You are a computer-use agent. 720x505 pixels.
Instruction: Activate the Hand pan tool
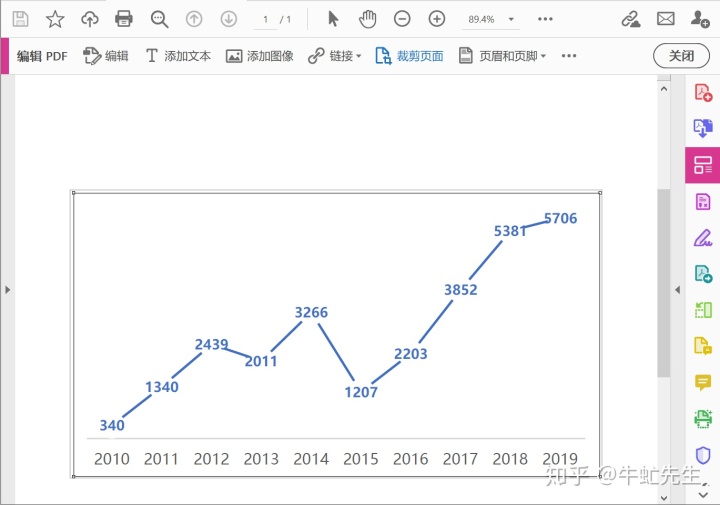click(x=367, y=19)
